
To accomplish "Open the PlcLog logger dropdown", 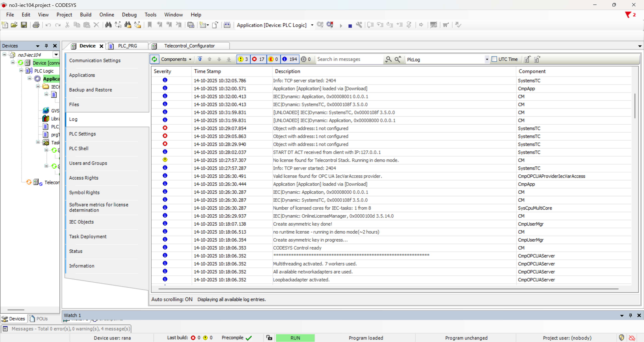I will 487,60.
